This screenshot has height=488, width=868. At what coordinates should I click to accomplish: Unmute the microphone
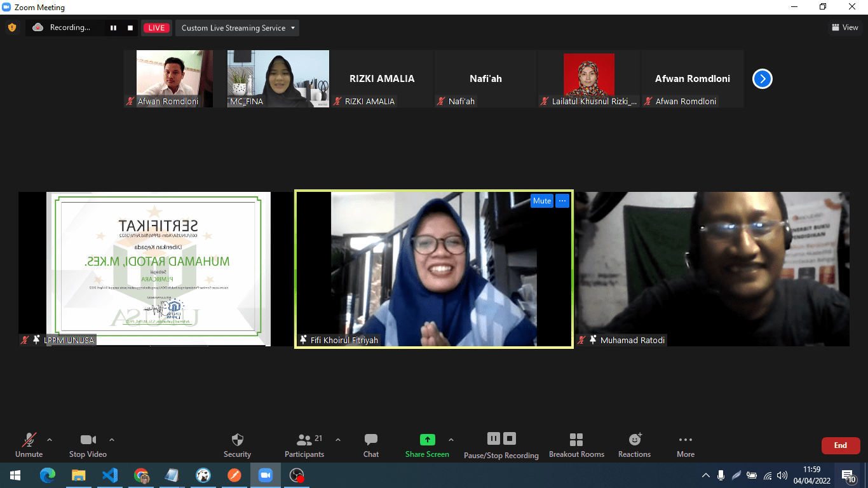click(29, 440)
